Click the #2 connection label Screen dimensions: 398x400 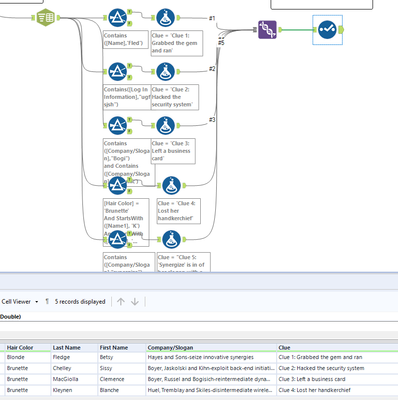coord(212,69)
